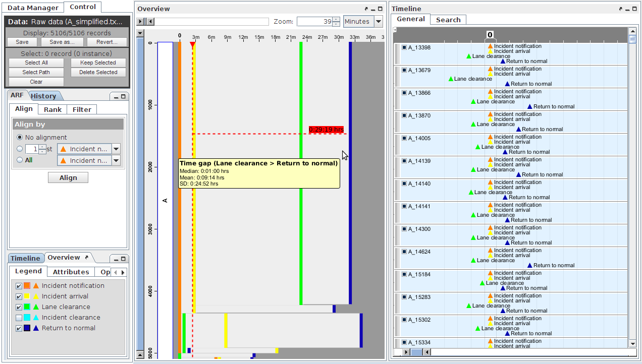Click the right arrow at the Overview slider start

coord(141,22)
